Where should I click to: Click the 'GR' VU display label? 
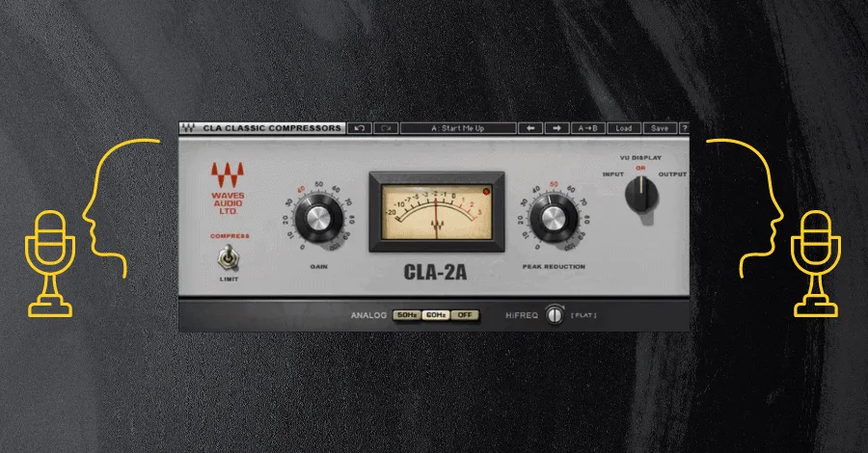pyautogui.click(x=640, y=168)
